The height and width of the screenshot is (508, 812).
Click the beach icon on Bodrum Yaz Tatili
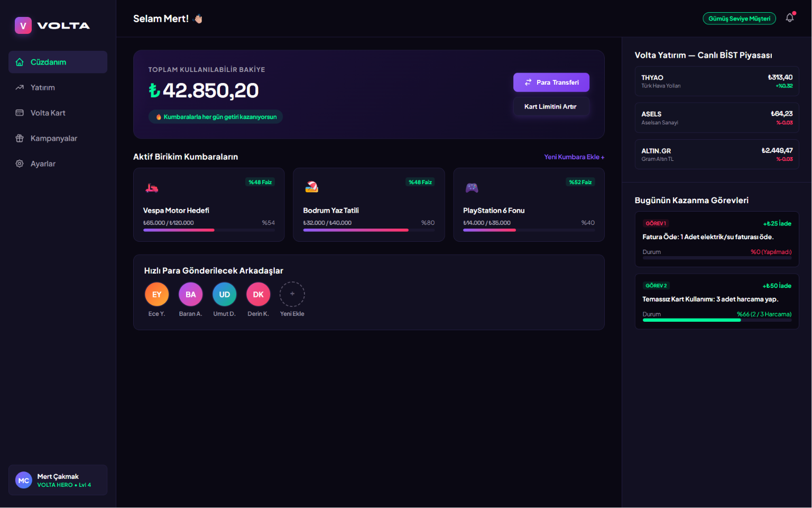312,187
